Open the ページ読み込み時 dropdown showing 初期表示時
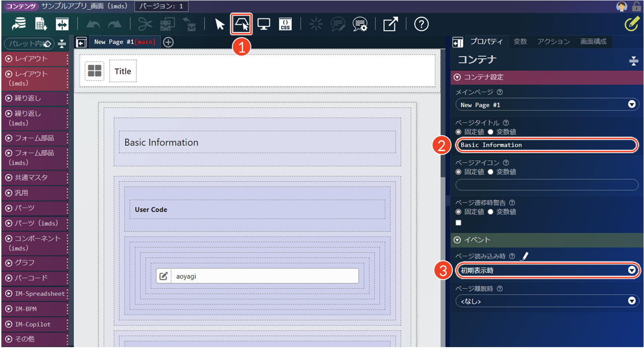644x348 pixels. [x=547, y=270]
